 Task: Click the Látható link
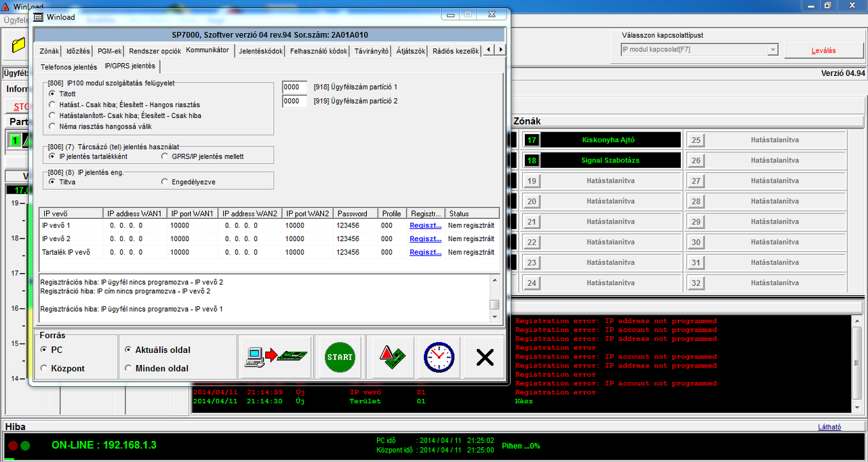point(830,427)
